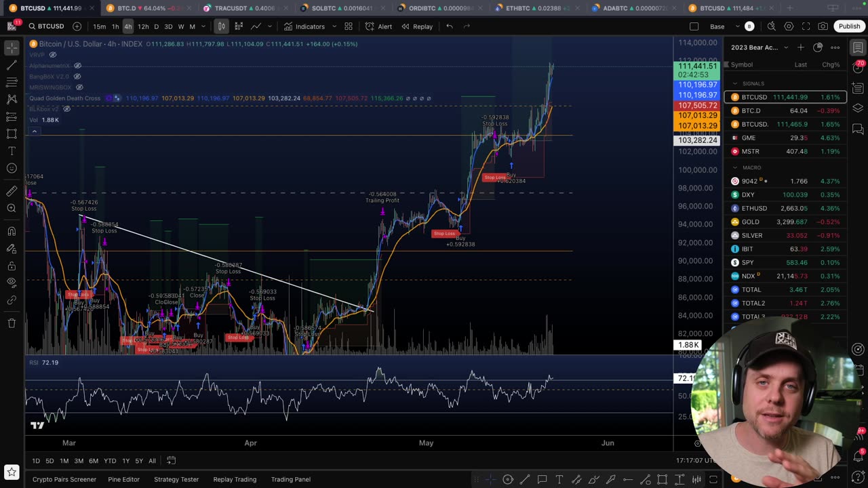The image size is (868, 488).
Task: Open the go-to-date calendar icon
Action: click(x=172, y=461)
